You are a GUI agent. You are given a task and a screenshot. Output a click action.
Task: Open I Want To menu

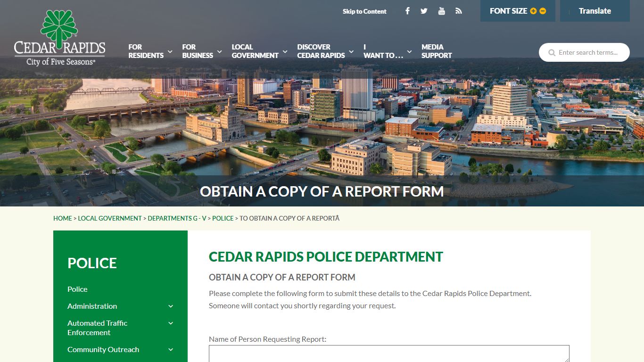(383, 51)
